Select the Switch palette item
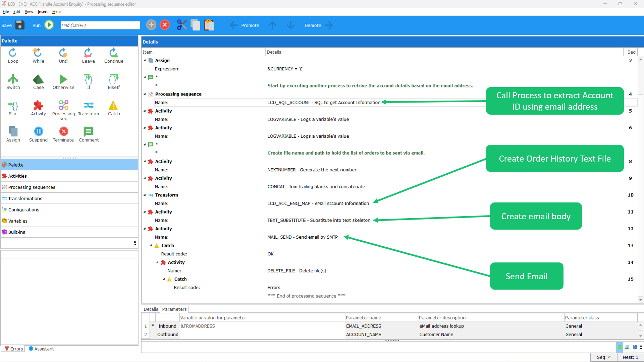The image size is (644, 362). click(x=13, y=82)
